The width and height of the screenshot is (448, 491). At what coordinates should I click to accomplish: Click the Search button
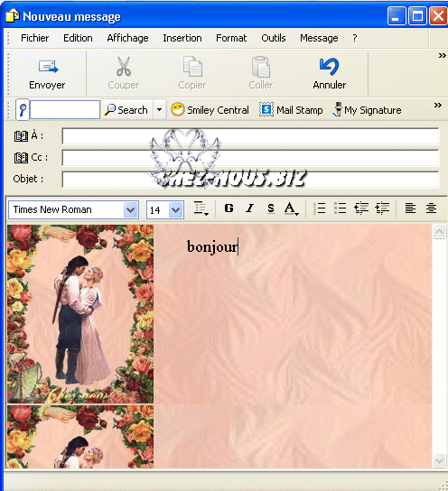point(126,109)
